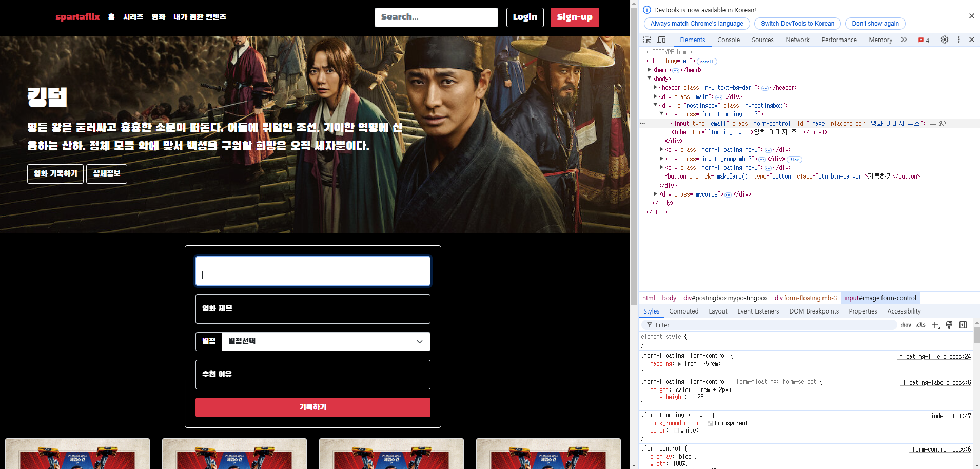
Task: Click the red Sign-up button
Action: [575, 17]
